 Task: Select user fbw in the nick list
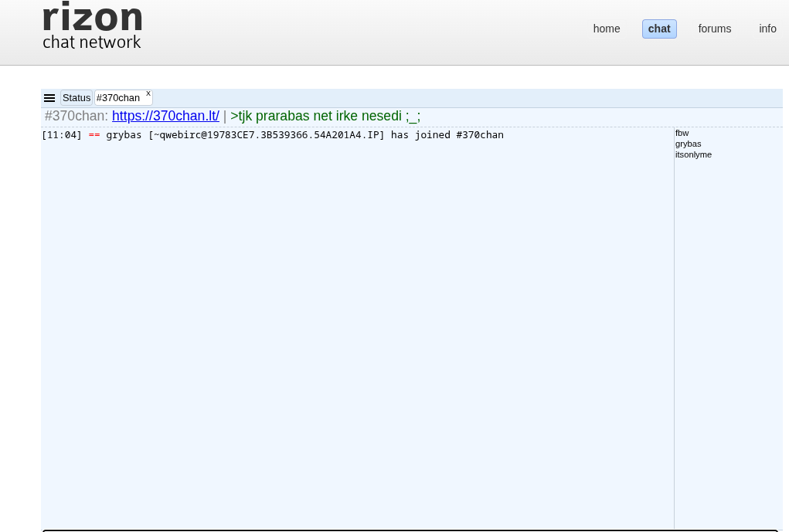(x=682, y=133)
